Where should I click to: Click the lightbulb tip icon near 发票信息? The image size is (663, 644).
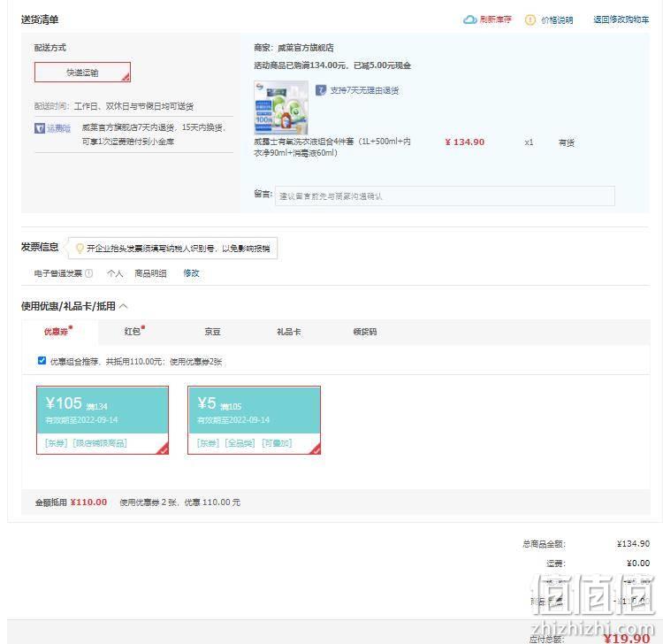pyautogui.click(x=80, y=248)
